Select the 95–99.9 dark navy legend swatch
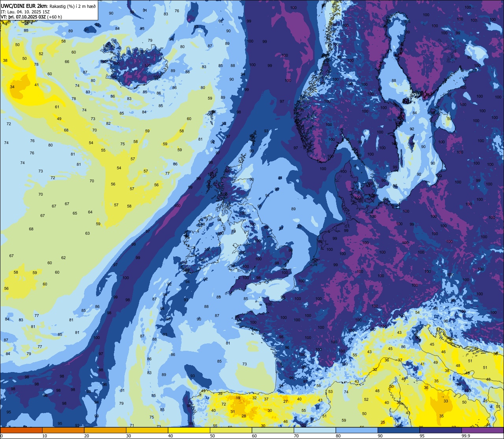 (x=441, y=430)
